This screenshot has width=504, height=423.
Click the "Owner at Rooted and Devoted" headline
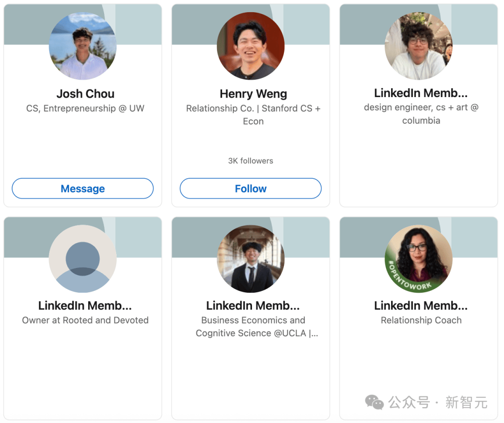pyautogui.click(x=85, y=320)
